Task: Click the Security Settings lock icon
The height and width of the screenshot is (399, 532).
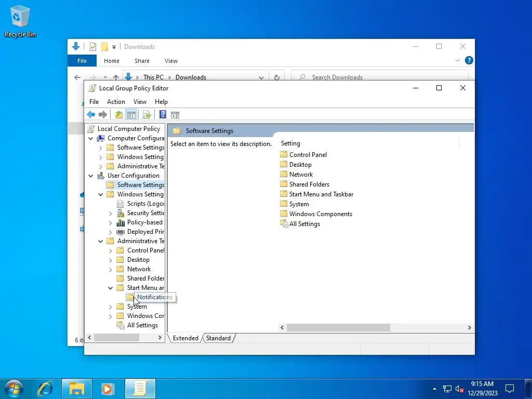Action: [x=121, y=213]
